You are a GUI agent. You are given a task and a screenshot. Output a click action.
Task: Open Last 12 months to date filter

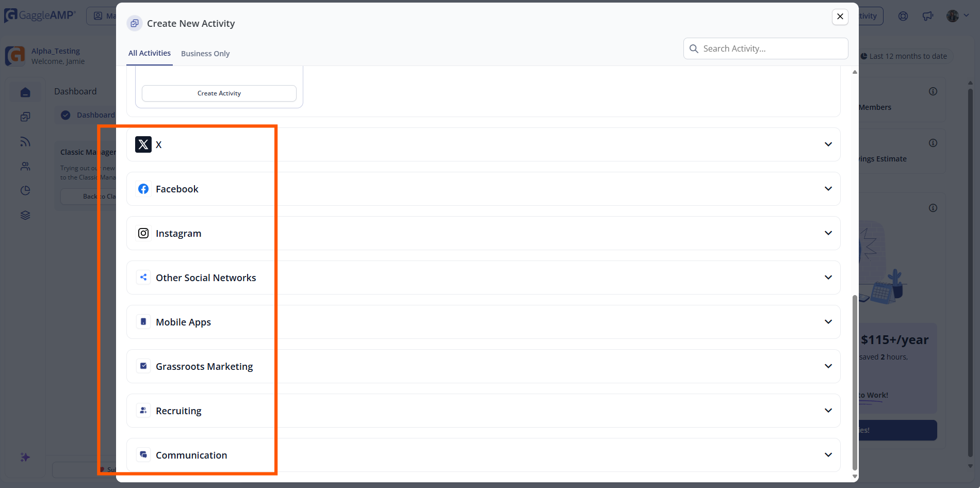(x=905, y=56)
